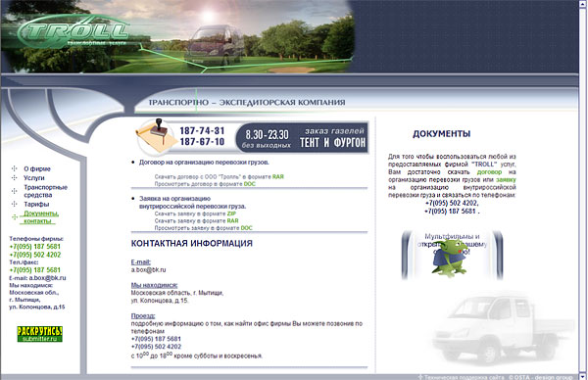
Task: Click the Раскрутись submitter.ru banner
Action: click(40, 334)
